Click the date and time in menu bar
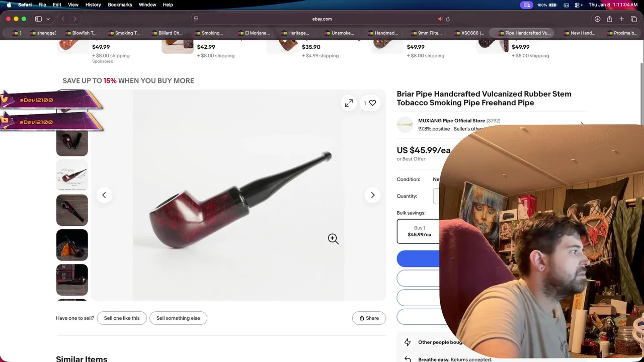 tap(613, 5)
